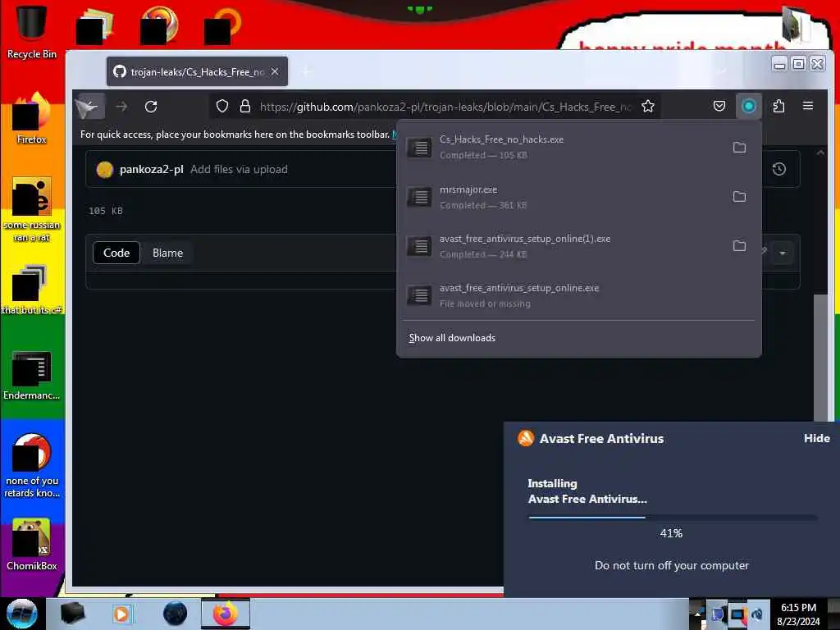Click the Firefox taskbar button
Viewport: 840px width, 630px height.
point(226,614)
